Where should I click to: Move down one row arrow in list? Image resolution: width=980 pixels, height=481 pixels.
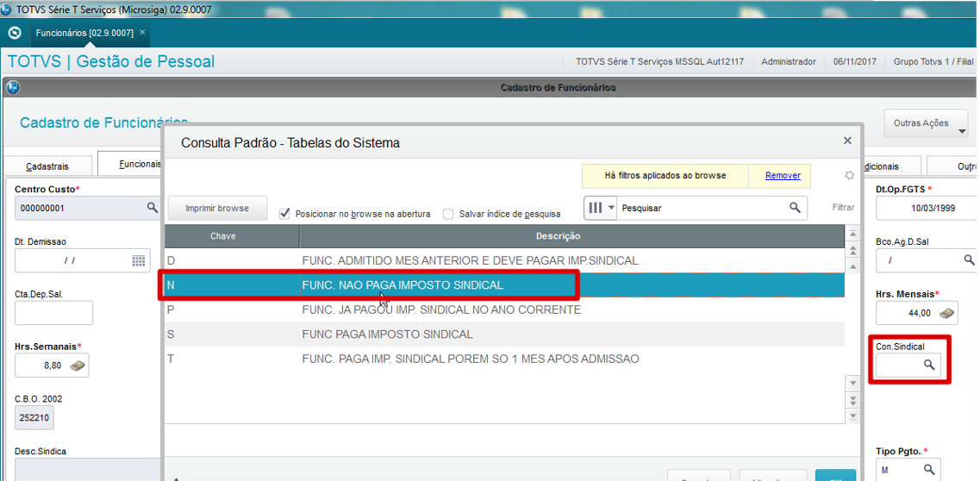(852, 383)
